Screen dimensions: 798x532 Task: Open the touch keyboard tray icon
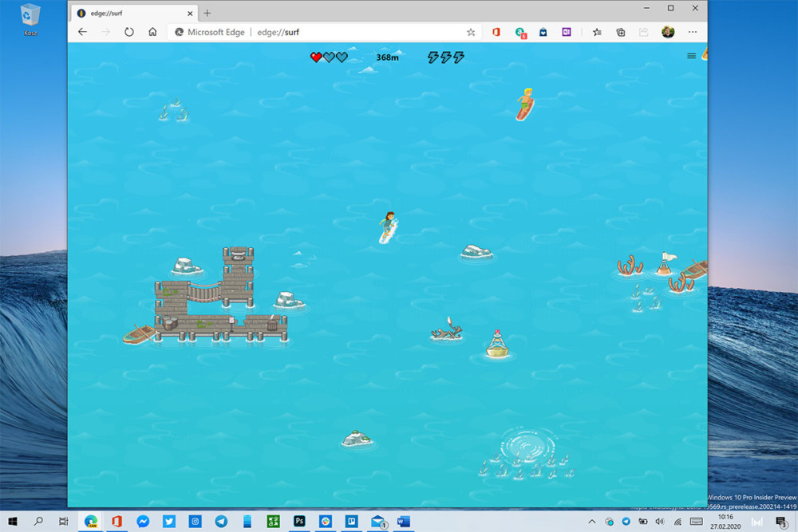696,522
